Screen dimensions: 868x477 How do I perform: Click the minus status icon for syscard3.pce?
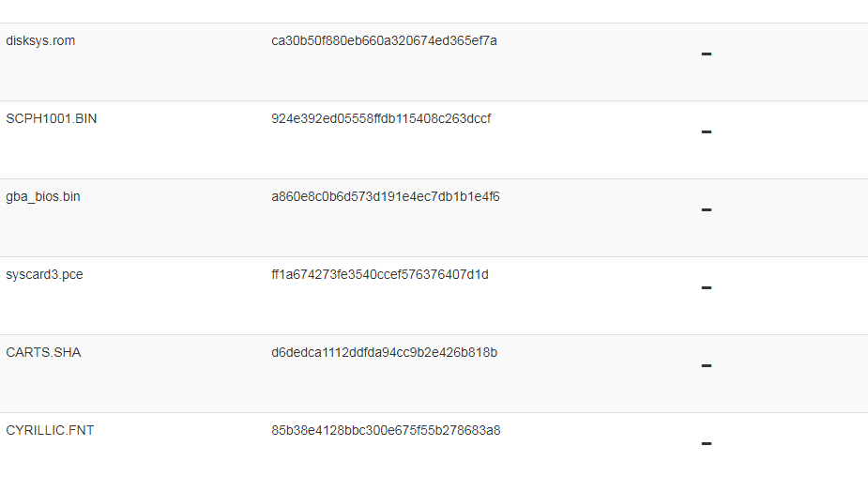click(x=707, y=287)
